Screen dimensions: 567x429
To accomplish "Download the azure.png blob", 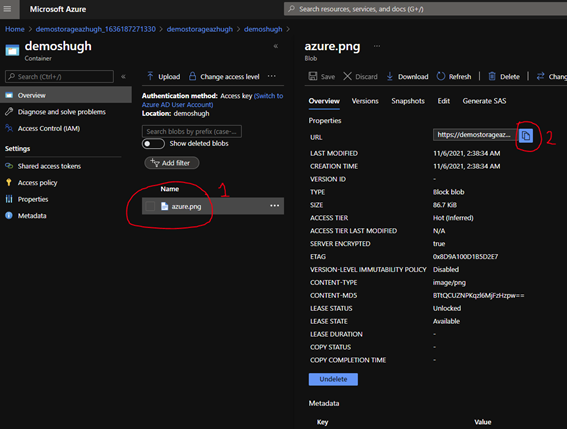I will 407,76.
